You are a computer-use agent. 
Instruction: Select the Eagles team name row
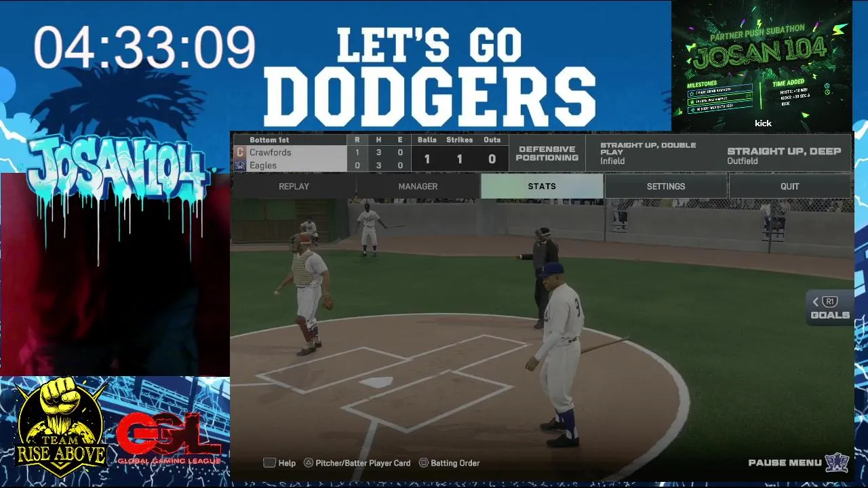tap(290, 165)
